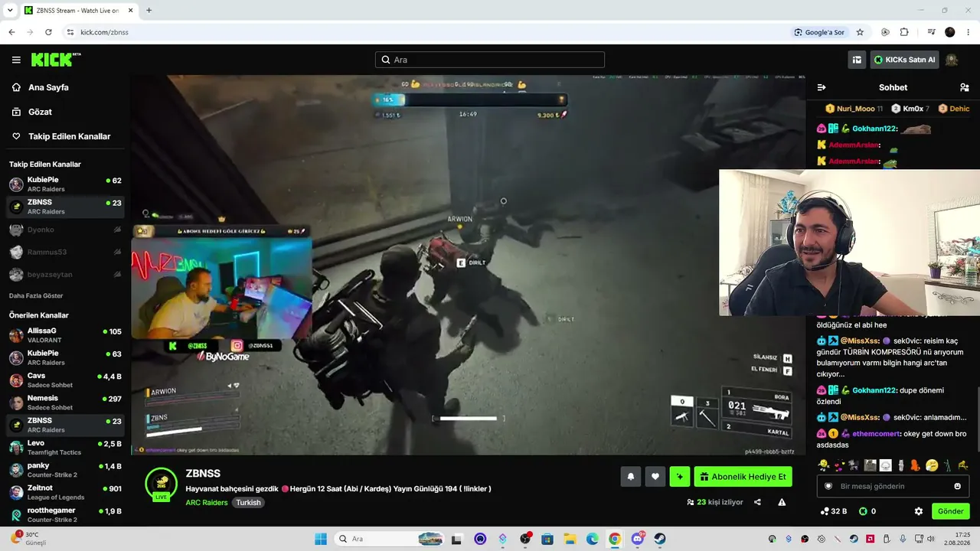Toggle stream notifications bell button

tap(630, 477)
